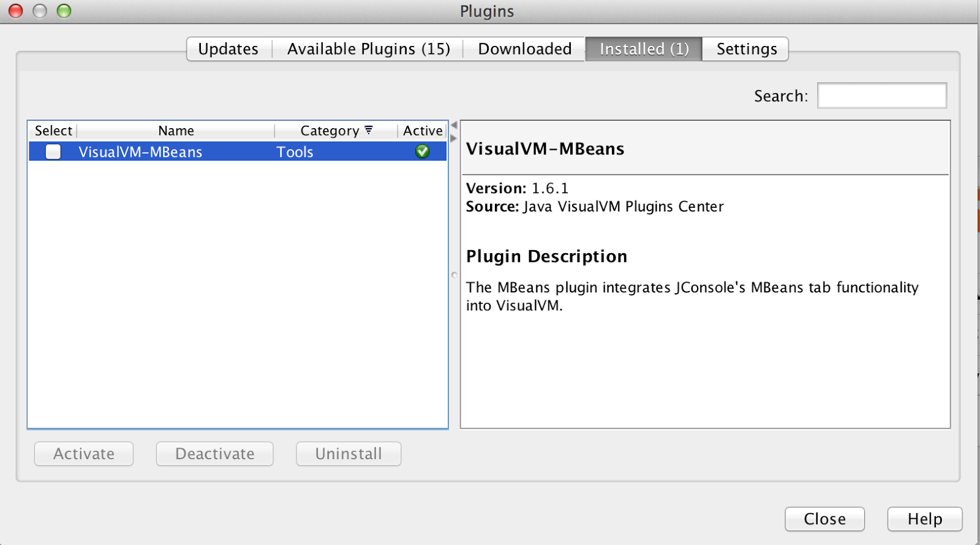
Task: Sort by the Category column header
Action: [336, 131]
